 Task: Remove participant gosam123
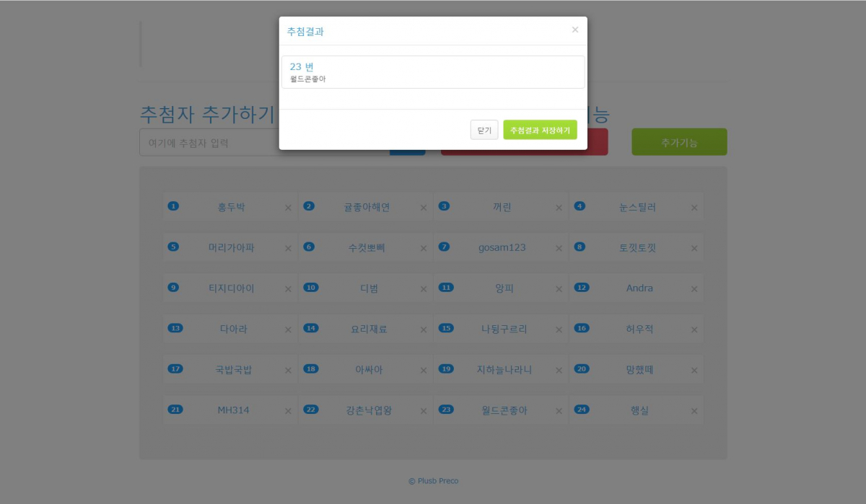point(559,248)
